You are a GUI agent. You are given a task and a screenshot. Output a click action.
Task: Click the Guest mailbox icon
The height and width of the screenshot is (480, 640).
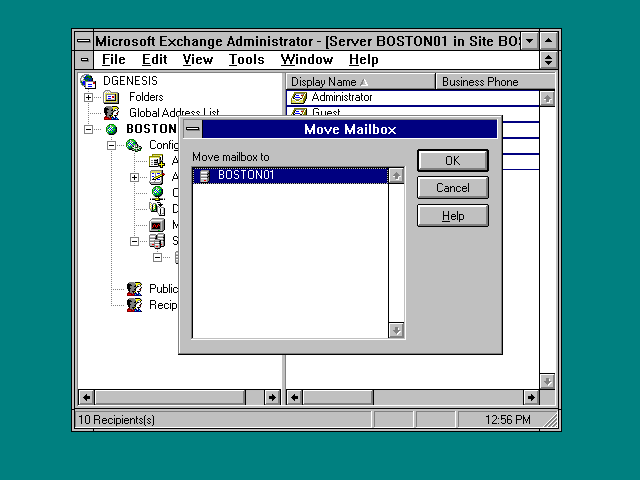[299, 111]
